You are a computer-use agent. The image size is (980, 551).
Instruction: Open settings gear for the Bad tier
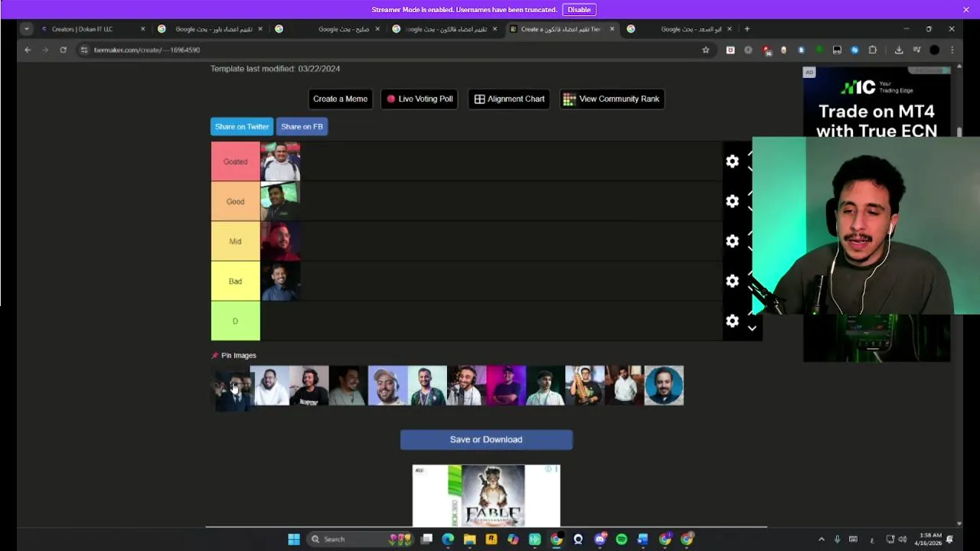pyautogui.click(x=732, y=281)
